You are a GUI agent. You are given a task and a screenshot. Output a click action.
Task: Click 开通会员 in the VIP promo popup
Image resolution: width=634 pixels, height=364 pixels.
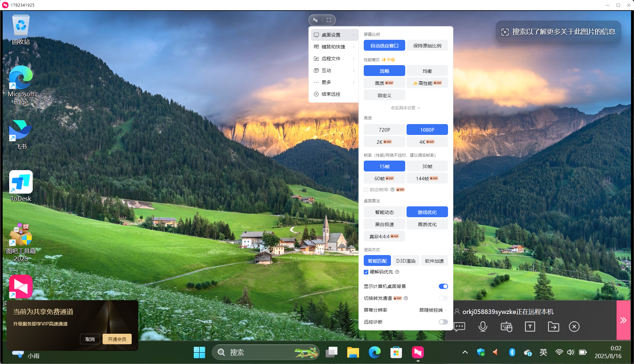(x=117, y=339)
